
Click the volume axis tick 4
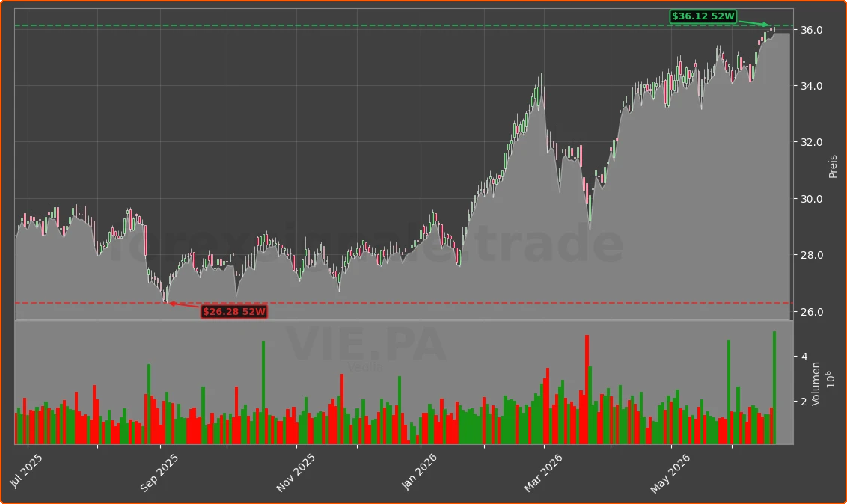tap(804, 357)
